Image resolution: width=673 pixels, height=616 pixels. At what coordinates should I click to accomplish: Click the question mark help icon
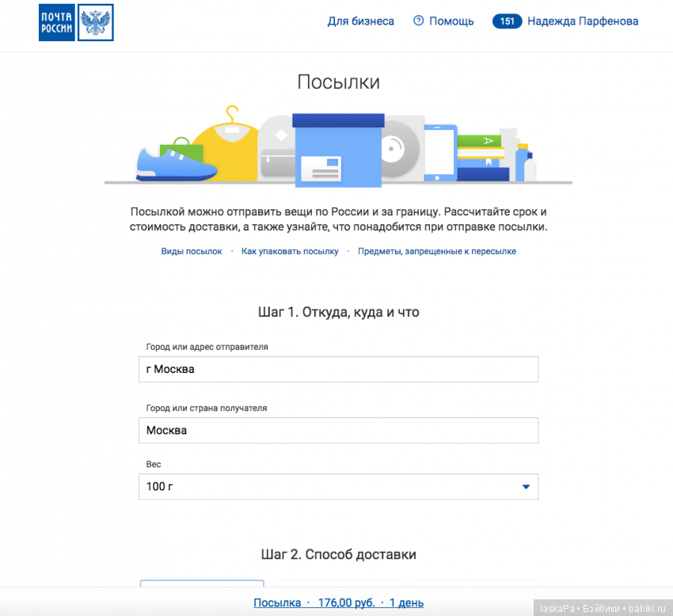pos(419,21)
